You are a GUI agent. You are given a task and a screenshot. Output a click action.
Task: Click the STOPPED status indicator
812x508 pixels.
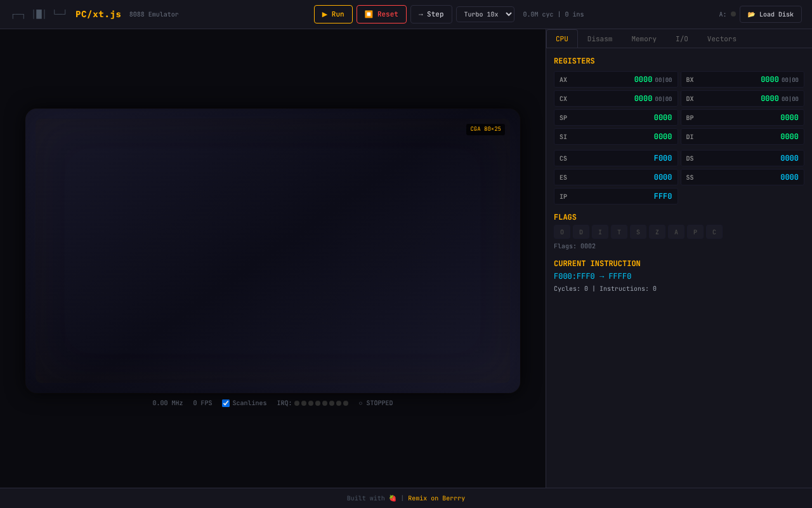tap(376, 403)
